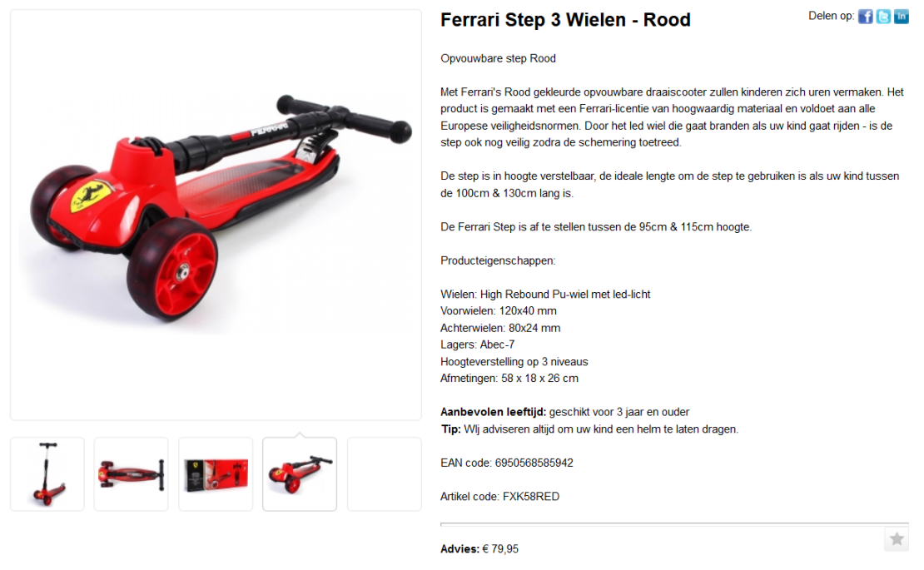924x570 pixels.
Task: Select the top-view scooter thumbnail
Action: point(132,474)
